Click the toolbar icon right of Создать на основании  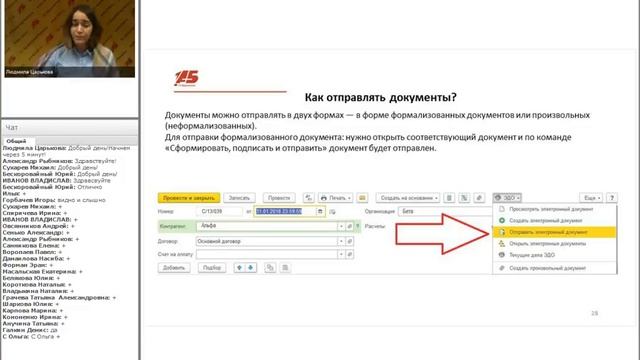(x=449, y=198)
